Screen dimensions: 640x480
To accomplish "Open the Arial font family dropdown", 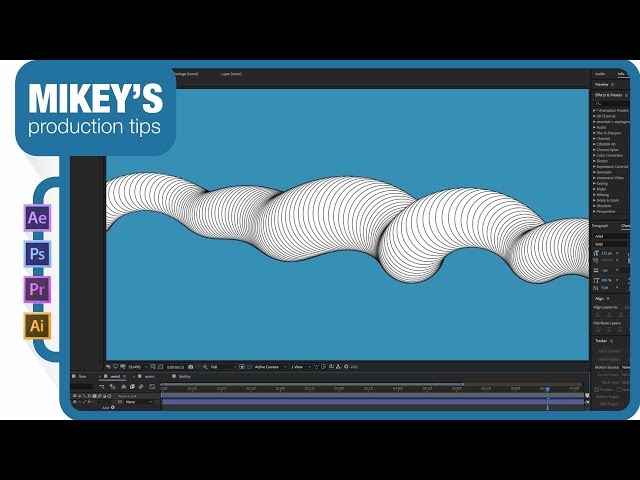I will click(611, 236).
